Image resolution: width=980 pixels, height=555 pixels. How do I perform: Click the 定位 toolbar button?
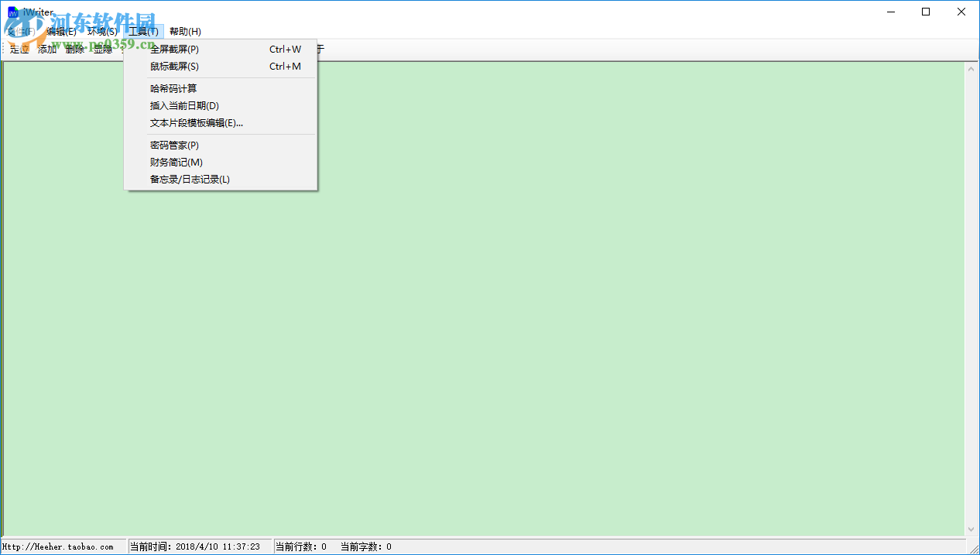(19, 49)
